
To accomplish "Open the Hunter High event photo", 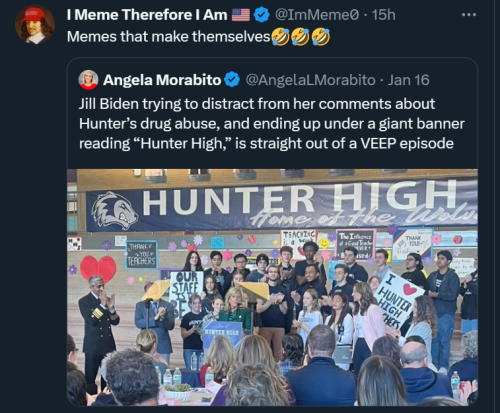I will click(272, 287).
